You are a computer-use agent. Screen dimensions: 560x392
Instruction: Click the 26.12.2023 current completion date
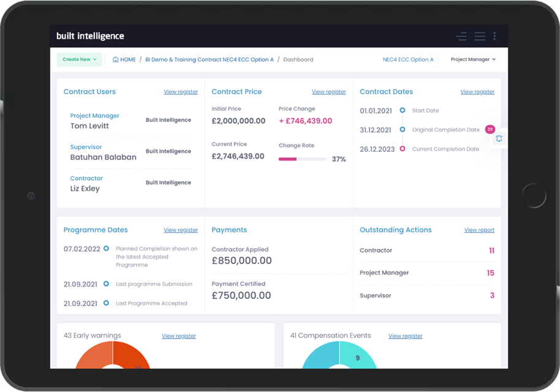(377, 149)
